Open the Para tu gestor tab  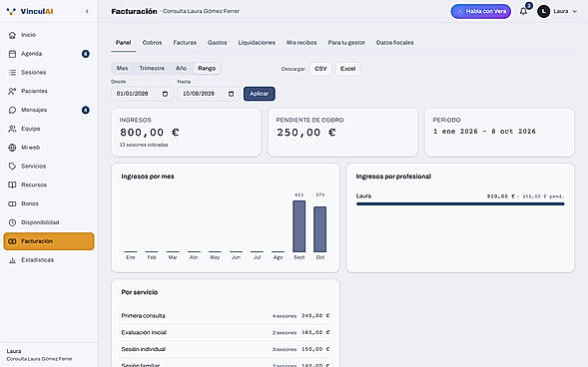[346, 43]
